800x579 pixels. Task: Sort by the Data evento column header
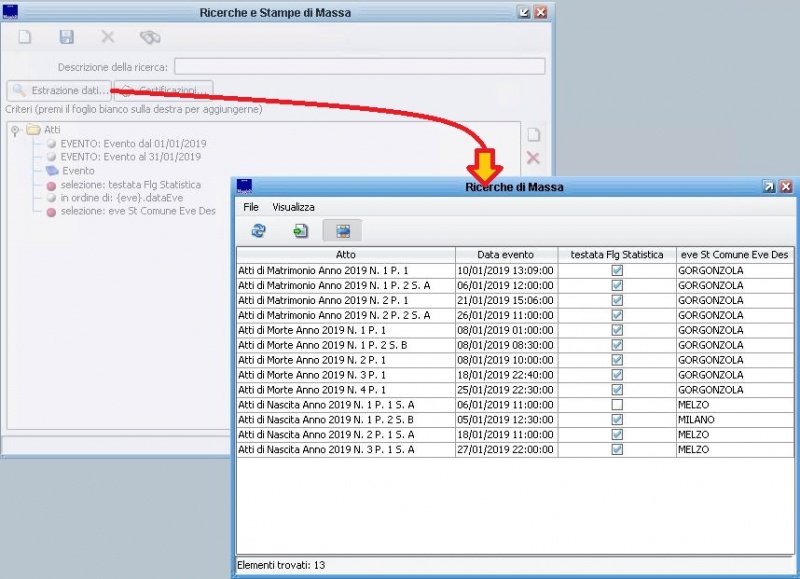point(506,255)
